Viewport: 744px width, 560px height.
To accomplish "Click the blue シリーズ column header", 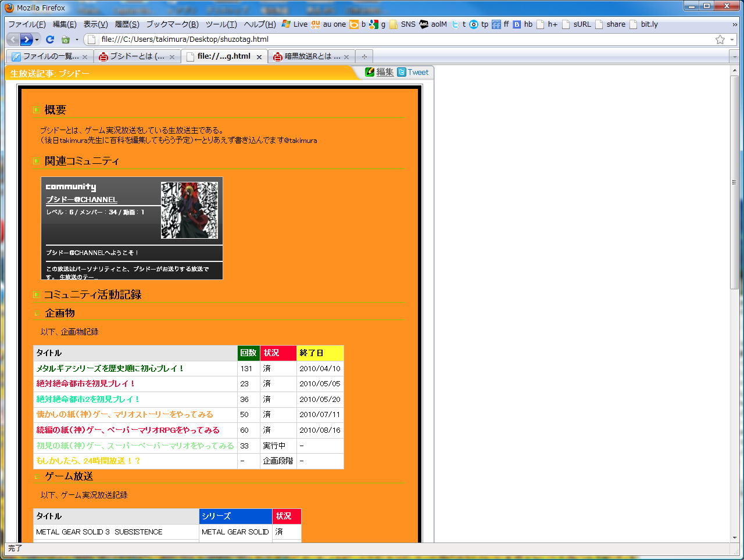I will point(235,516).
